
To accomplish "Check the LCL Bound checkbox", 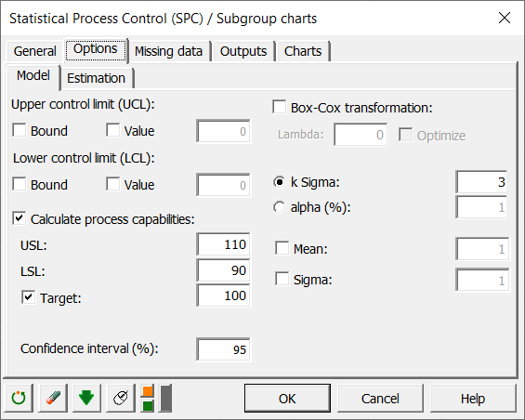I will [x=20, y=184].
